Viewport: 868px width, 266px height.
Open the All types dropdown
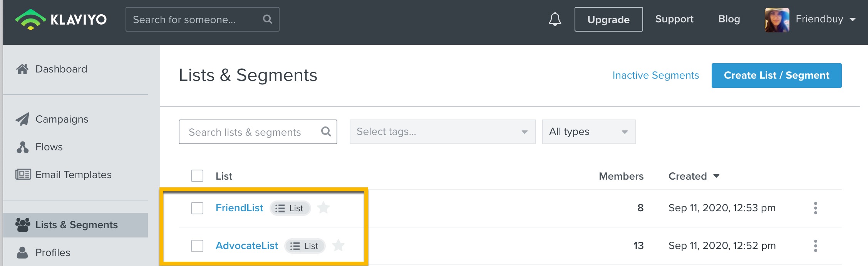(589, 132)
